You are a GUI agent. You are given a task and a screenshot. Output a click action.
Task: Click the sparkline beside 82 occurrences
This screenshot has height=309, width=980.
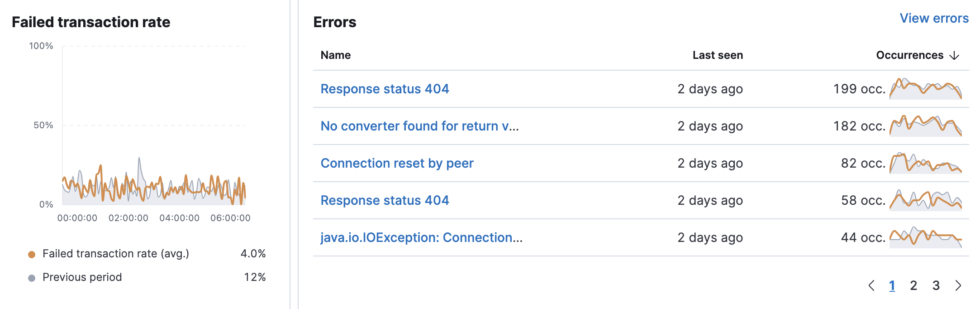[x=925, y=163]
